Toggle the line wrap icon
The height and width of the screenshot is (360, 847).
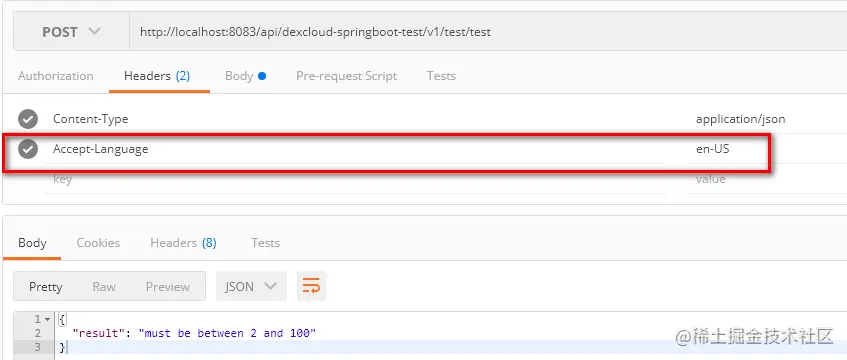coord(312,286)
